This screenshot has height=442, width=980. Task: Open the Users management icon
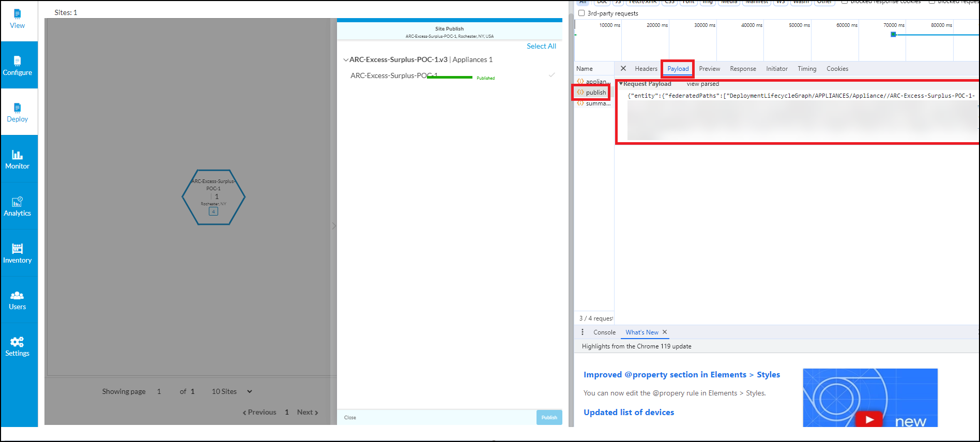pos(18,300)
